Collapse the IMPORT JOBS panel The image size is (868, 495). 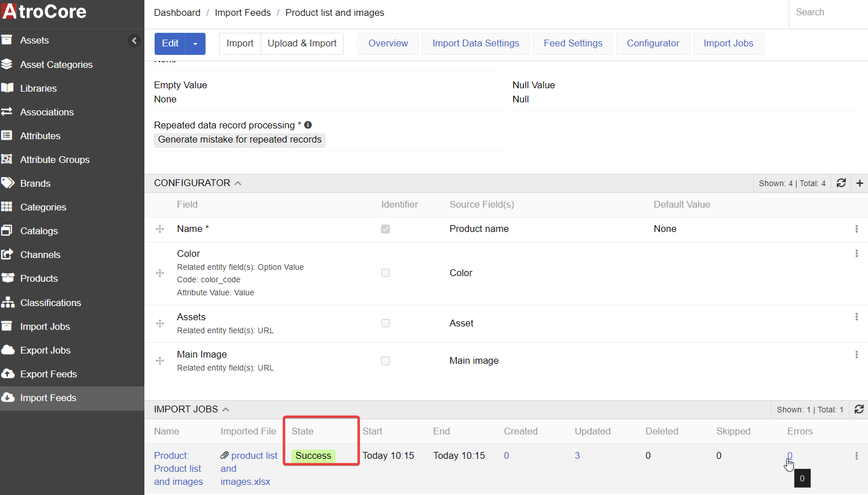225,408
